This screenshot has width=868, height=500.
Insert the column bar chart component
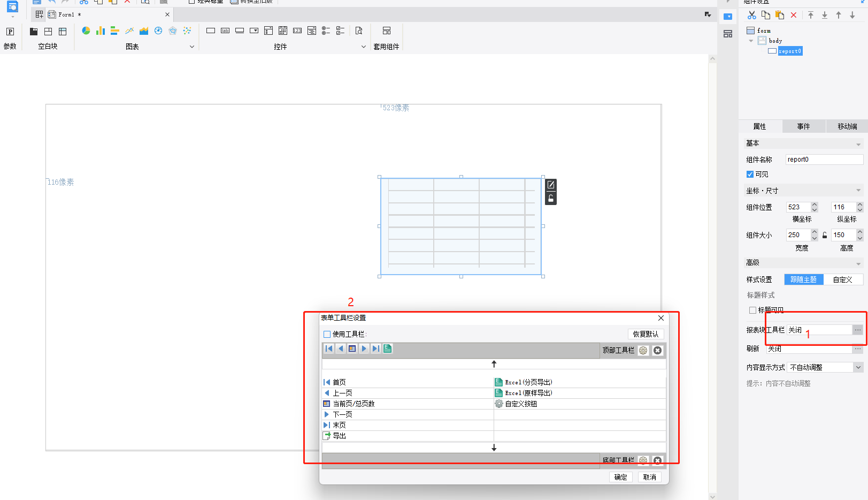click(x=100, y=31)
